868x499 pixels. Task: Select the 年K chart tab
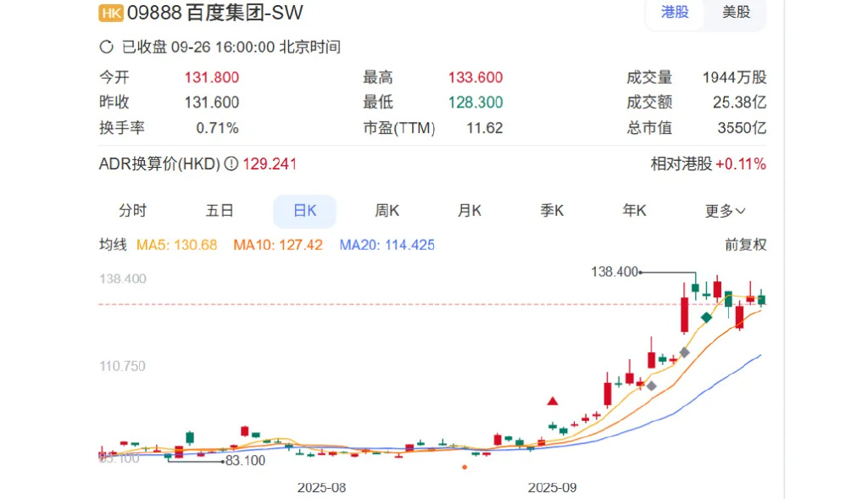634,211
